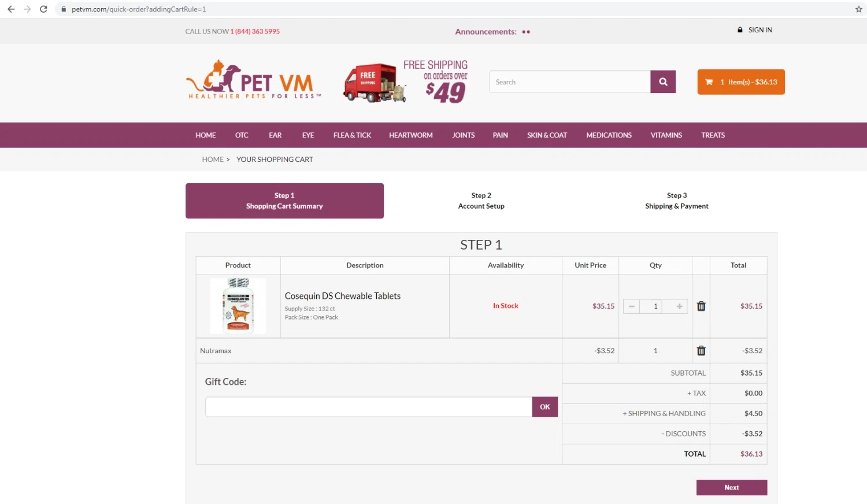Open the JOINTS menu category
Image resolution: width=867 pixels, height=504 pixels.
pyautogui.click(x=464, y=135)
